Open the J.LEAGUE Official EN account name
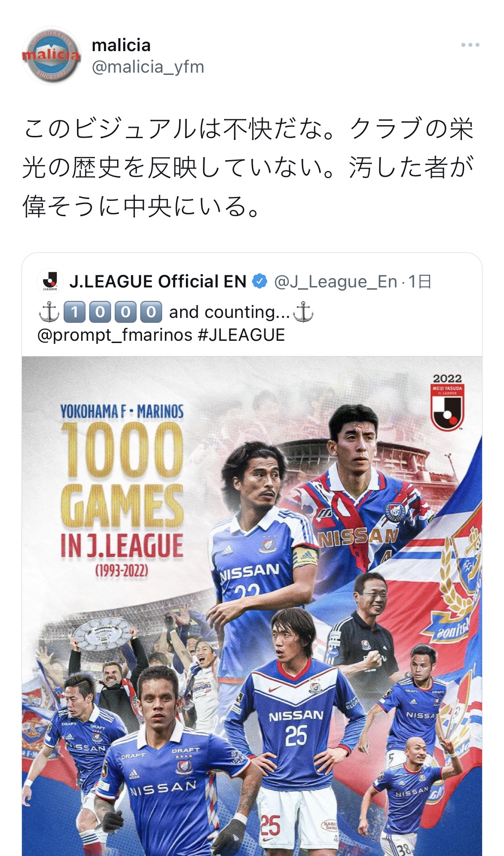The height and width of the screenshot is (856, 504). [158, 282]
